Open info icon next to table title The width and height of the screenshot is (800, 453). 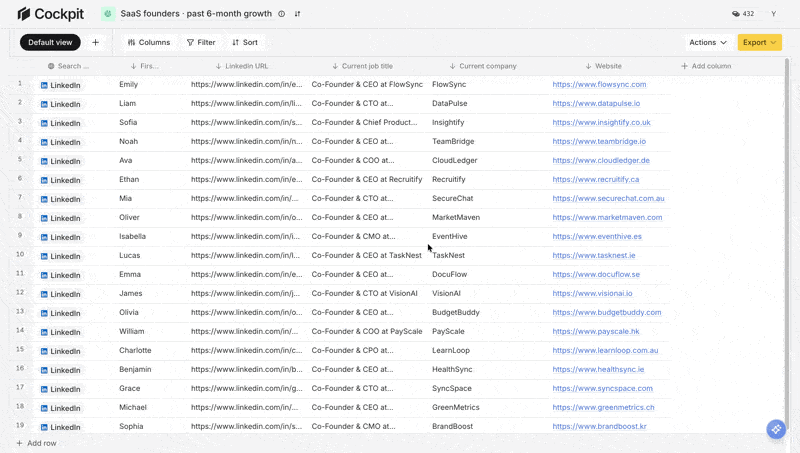tap(282, 14)
